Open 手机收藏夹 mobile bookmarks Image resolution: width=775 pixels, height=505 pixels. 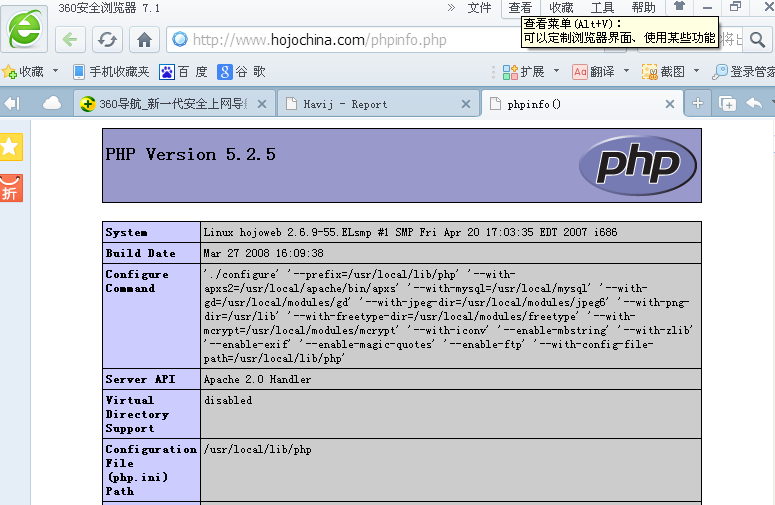click(111, 72)
